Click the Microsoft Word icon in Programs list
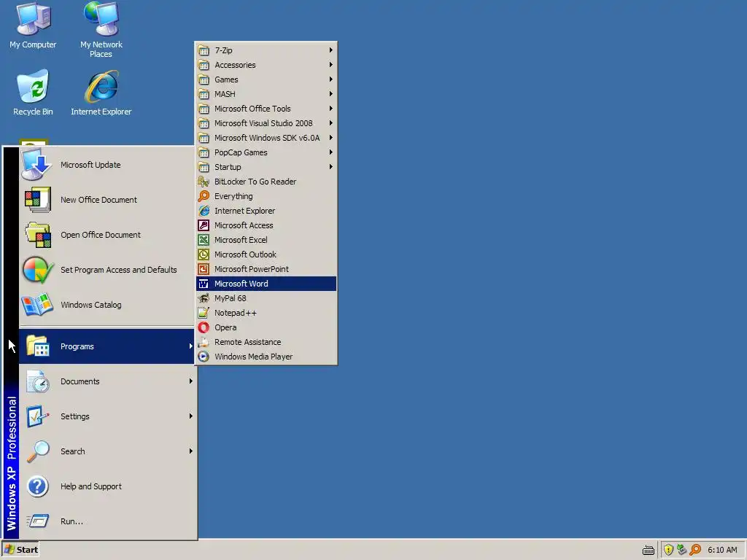The image size is (747, 560). (204, 284)
